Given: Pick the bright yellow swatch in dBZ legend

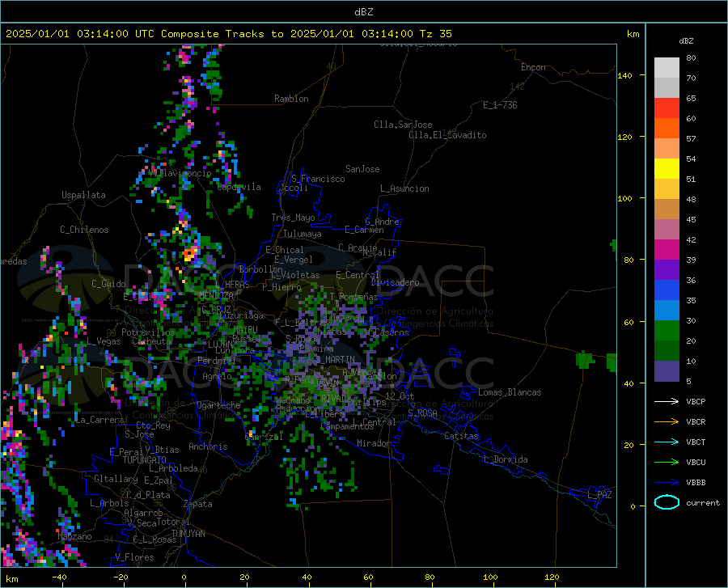Looking at the screenshot, I should pos(667,169).
